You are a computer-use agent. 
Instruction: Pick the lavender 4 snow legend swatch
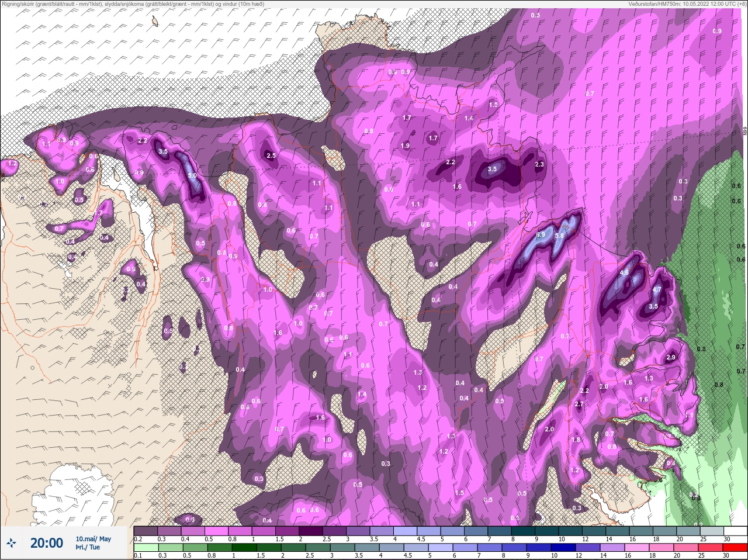(406, 531)
